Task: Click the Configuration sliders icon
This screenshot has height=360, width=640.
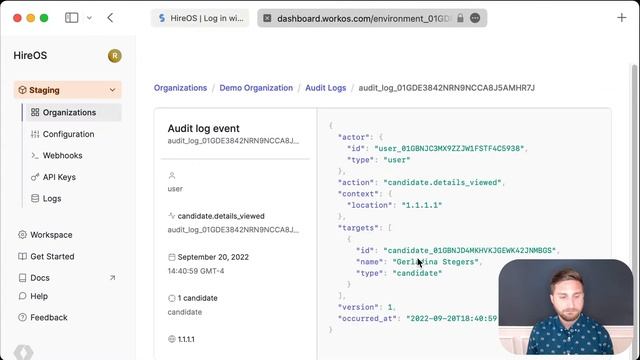Action: pos(35,134)
